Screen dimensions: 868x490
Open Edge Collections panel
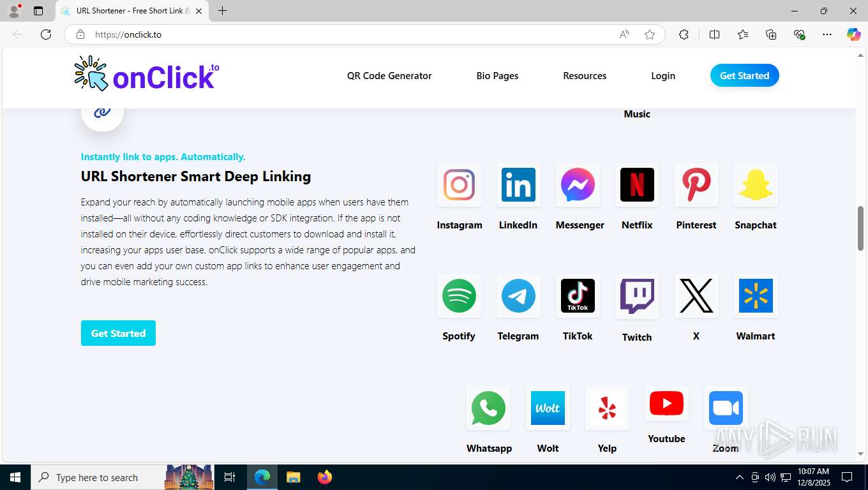pos(771,34)
